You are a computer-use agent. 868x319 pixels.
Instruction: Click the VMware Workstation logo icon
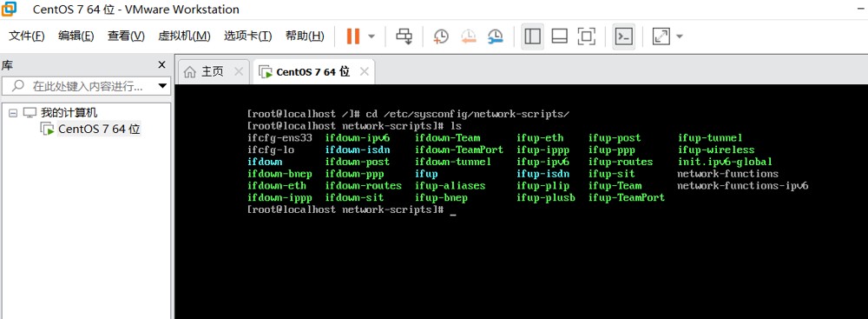(10, 9)
